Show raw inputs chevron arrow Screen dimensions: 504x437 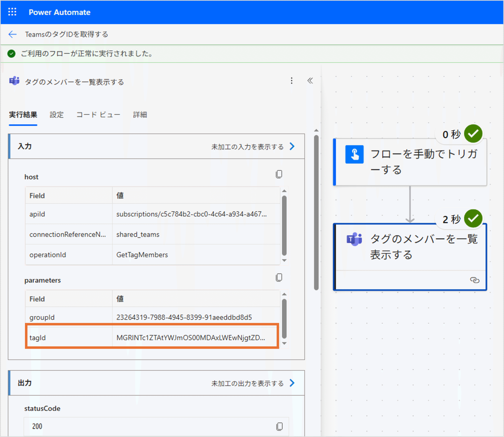[x=292, y=146]
